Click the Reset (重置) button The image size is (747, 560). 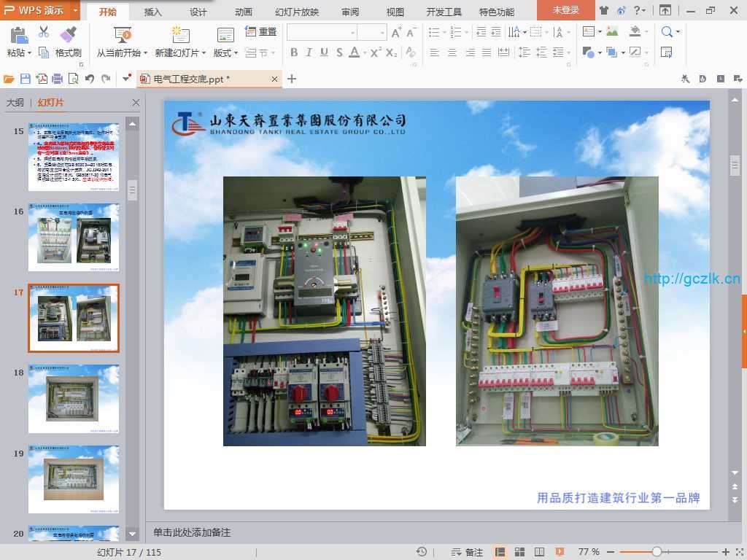tap(261, 32)
